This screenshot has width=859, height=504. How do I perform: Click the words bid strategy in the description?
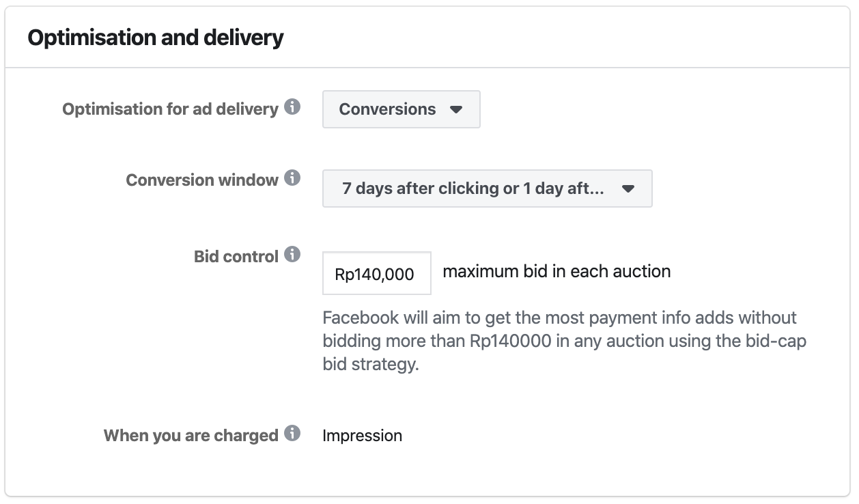click(370, 364)
